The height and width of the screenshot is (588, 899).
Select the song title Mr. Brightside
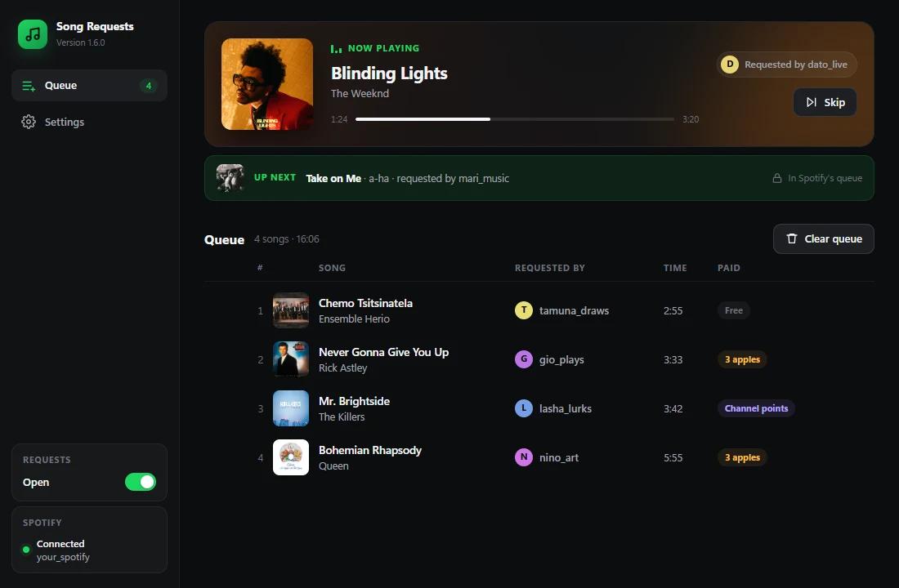[354, 401]
